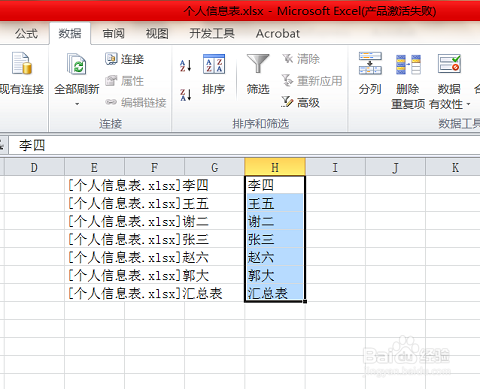Switch to the 视图 tab
This screenshot has height=389, width=480.
(157, 34)
